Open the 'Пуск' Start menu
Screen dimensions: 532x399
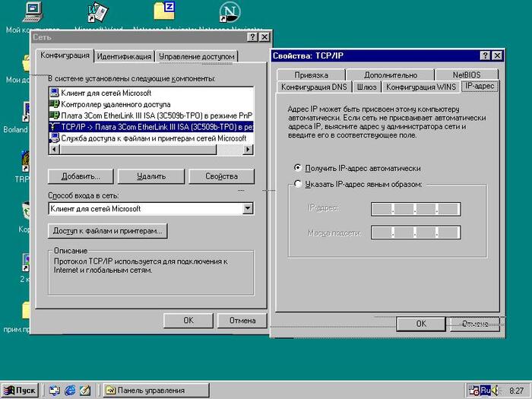click(20, 390)
